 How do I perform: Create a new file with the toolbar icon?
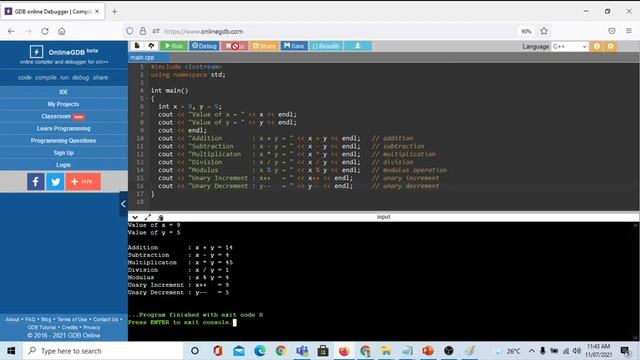click(137, 46)
